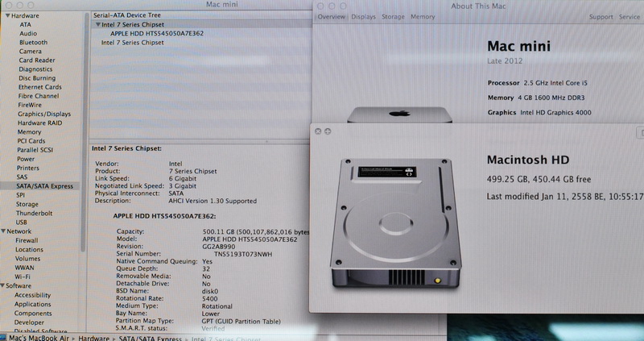The height and width of the screenshot is (341, 644).
Task: Collapse the Software section in sidebar
Action: tap(2, 285)
